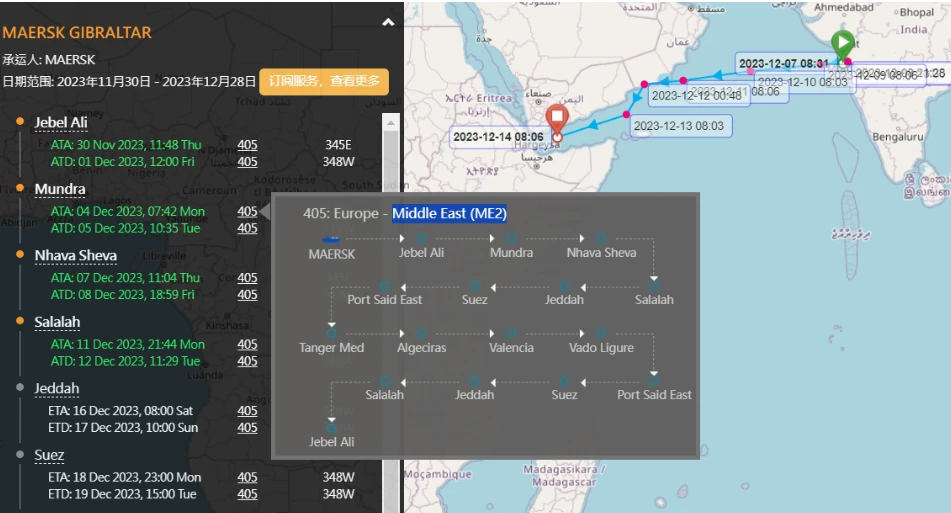Open the Mundra port link in schedule
Screen dimensions: 951x513
(60, 189)
